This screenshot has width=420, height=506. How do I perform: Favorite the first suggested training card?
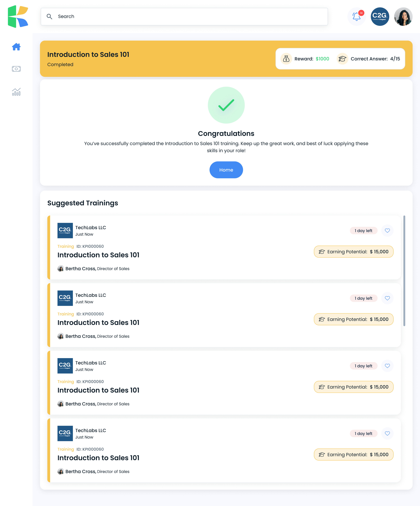pyautogui.click(x=387, y=231)
